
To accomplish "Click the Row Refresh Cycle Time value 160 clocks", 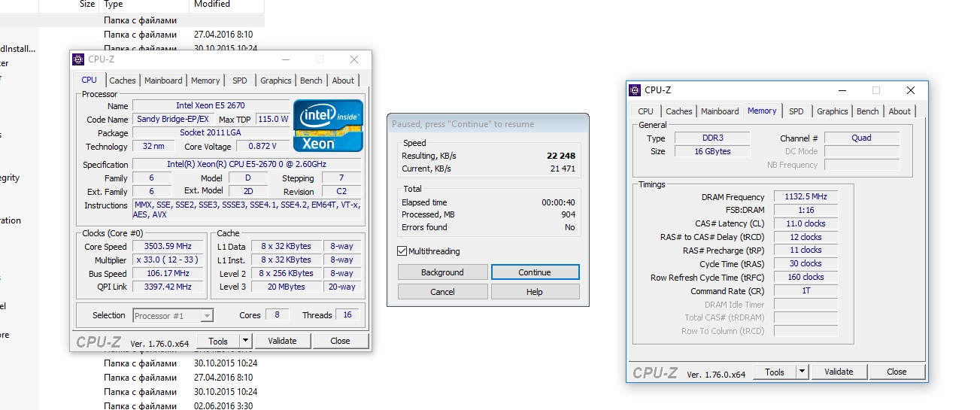I will click(806, 277).
